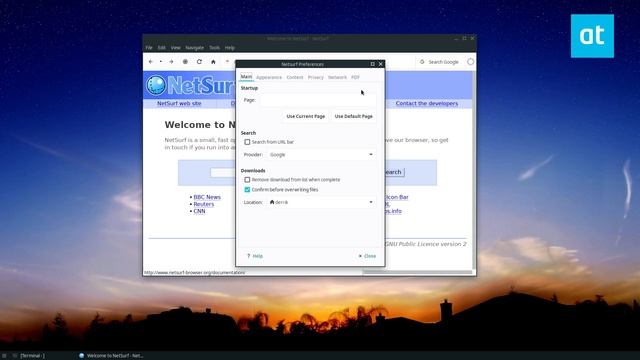The width and height of the screenshot is (640, 360).
Task: Click the Use Default Page button
Action: point(353,116)
